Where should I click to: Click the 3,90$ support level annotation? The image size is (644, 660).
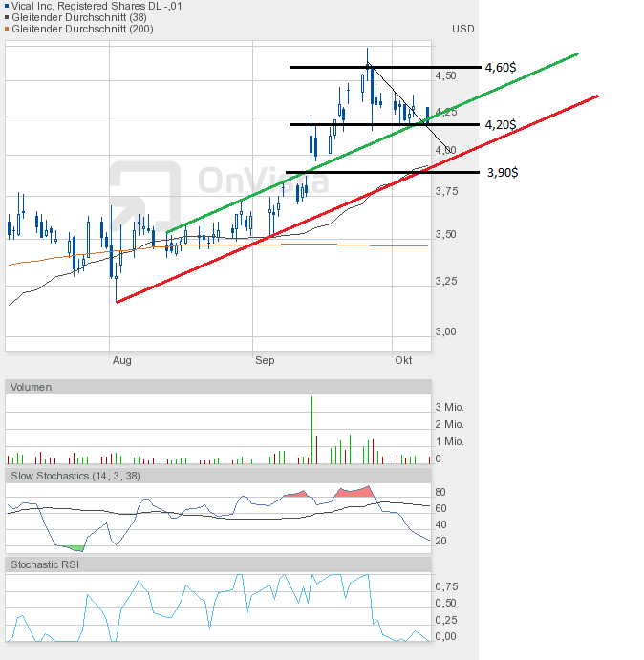(x=502, y=172)
